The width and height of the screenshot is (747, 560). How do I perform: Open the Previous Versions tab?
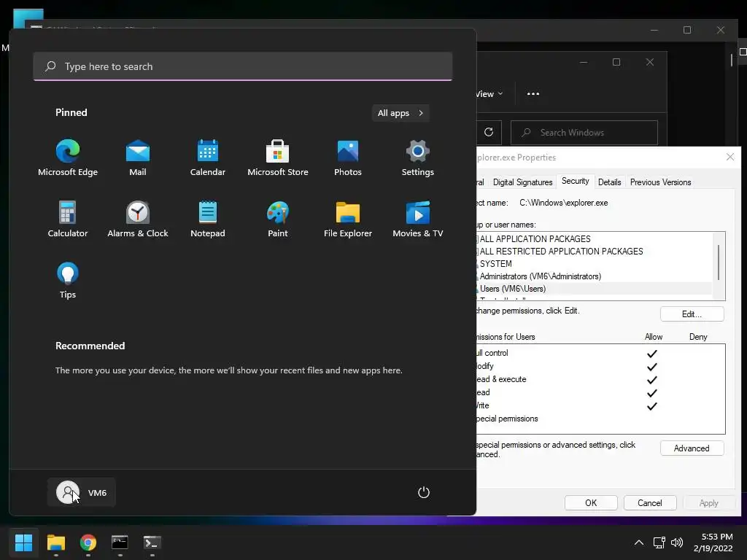tap(660, 182)
